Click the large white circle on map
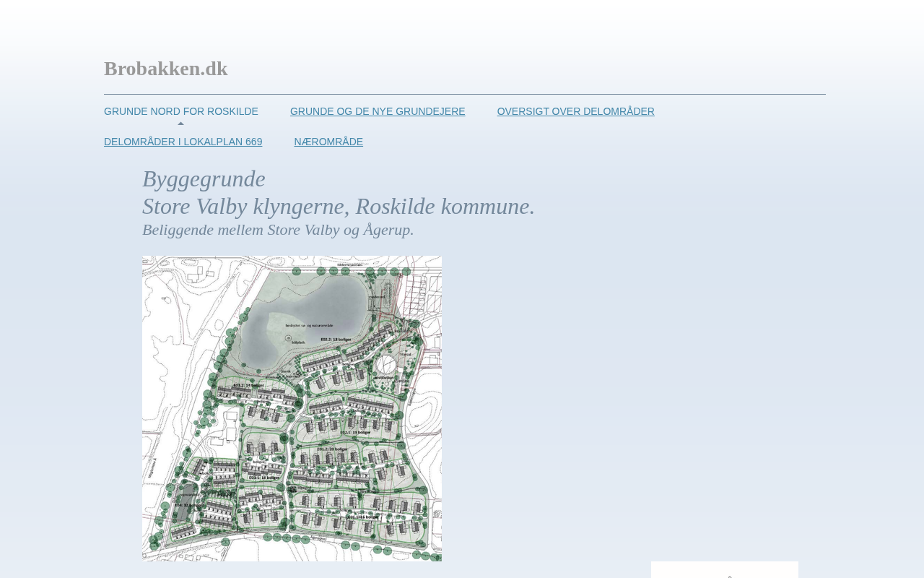Screen dimensions: 924x578 386,364
